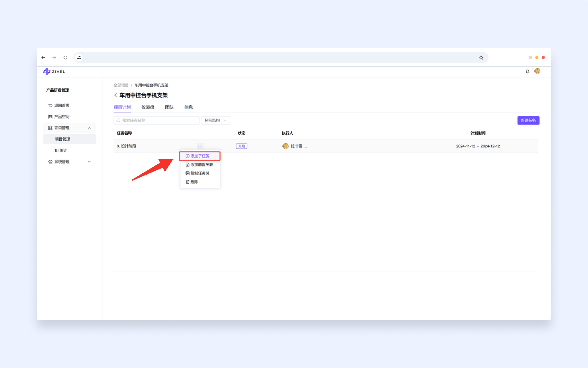Click the 项目管理 grid icon
The width and height of the screenshot is (588, 368).
pyautogui.click(x=50, y=128)
